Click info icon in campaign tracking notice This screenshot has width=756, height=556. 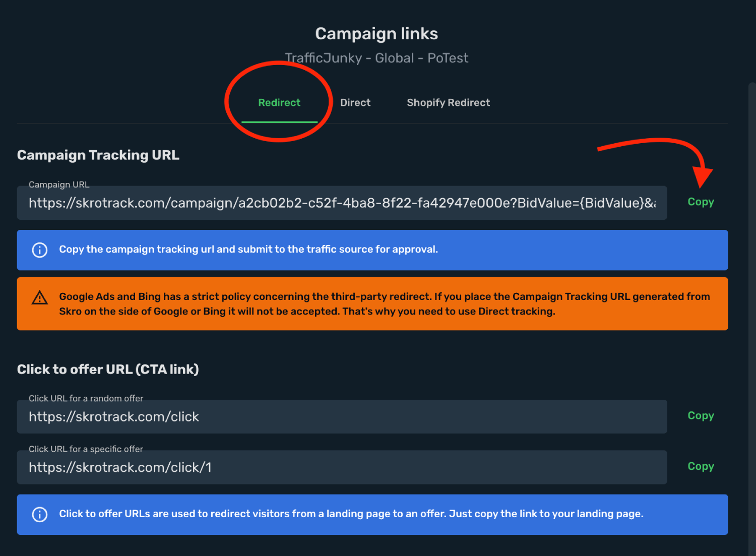pos(40,250)
